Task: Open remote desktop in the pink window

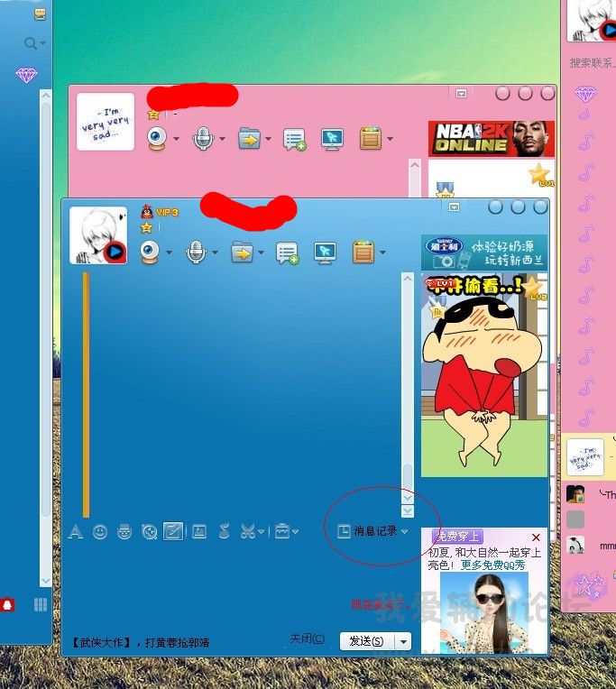Action: [332, 139]
